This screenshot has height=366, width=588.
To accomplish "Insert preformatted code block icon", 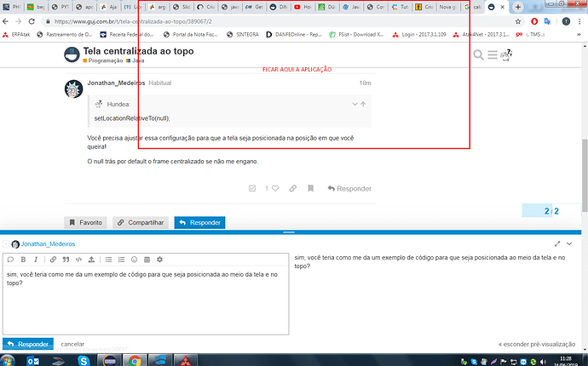I will [78, 260].
